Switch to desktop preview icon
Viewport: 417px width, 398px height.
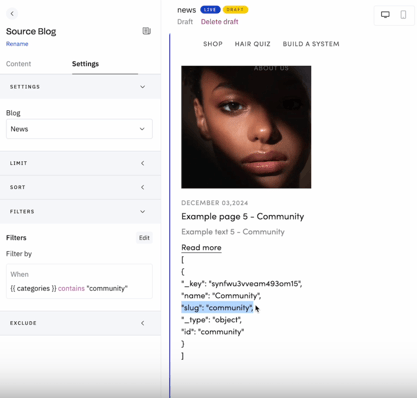tap(385, 15)
